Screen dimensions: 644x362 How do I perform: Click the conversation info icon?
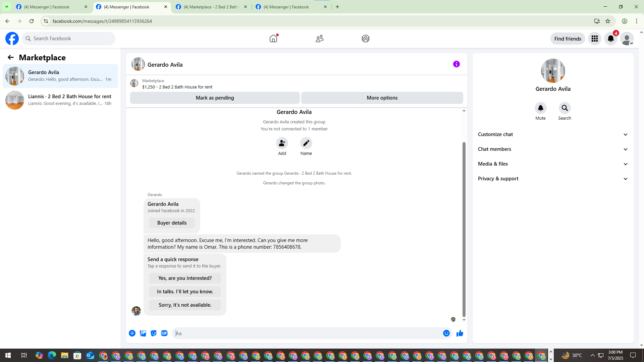(x=456, y=64)
